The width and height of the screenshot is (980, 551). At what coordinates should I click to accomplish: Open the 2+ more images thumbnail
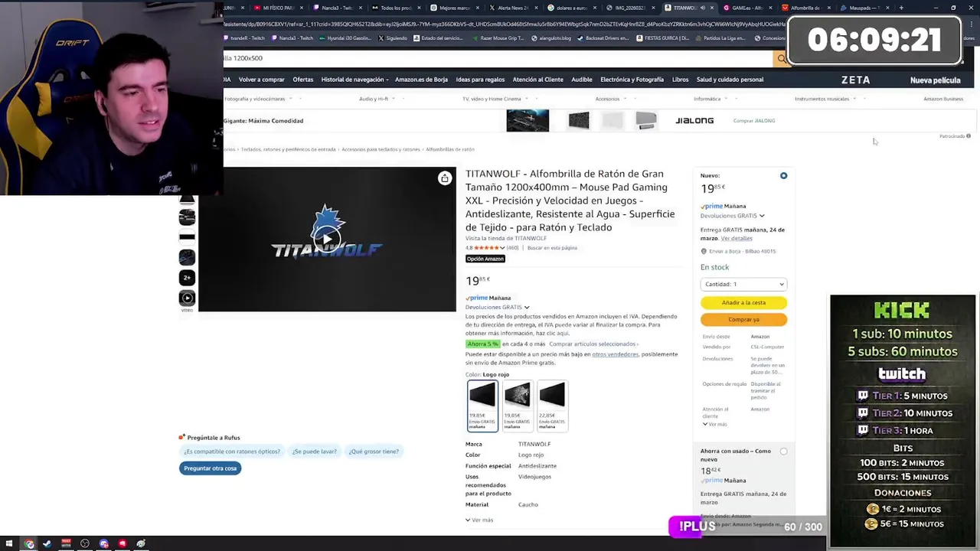187,278
